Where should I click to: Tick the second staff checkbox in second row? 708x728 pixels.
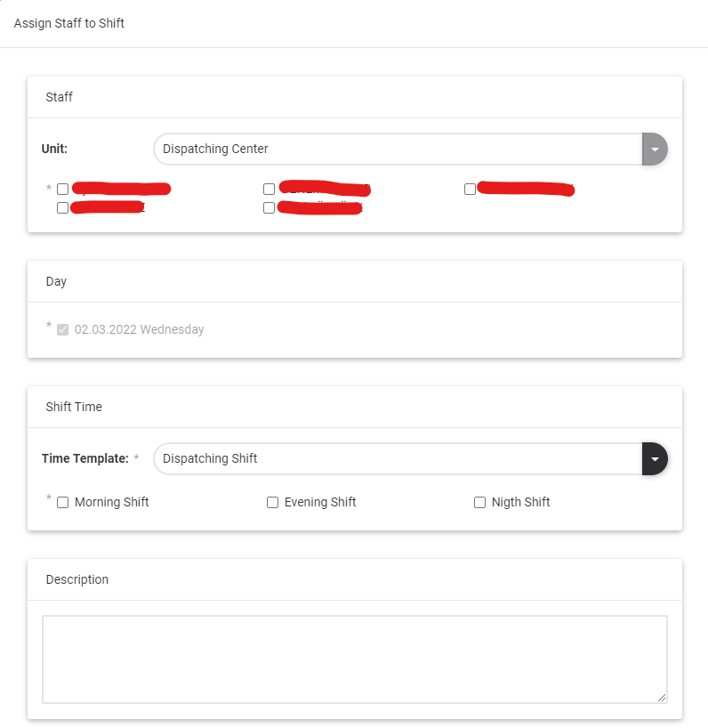(270, 208)
